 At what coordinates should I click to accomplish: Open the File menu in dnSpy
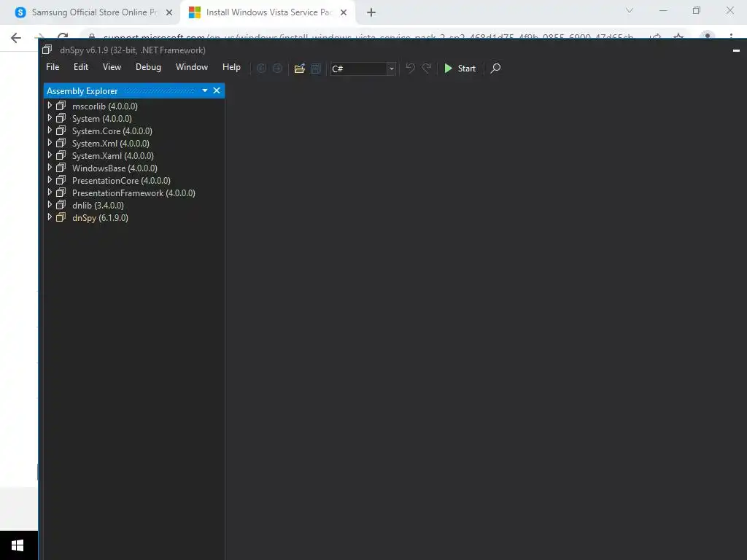[x=53, y=67]
